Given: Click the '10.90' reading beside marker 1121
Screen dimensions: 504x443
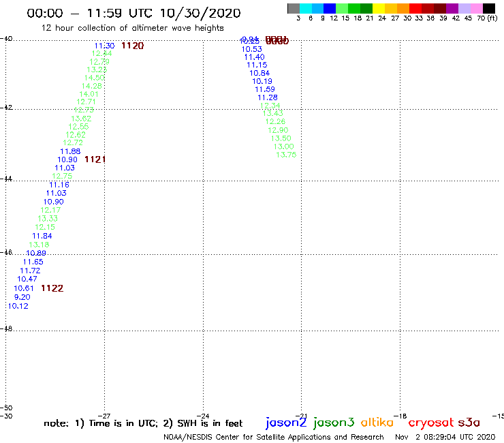Looking at the screenshot, I should 67,160.
